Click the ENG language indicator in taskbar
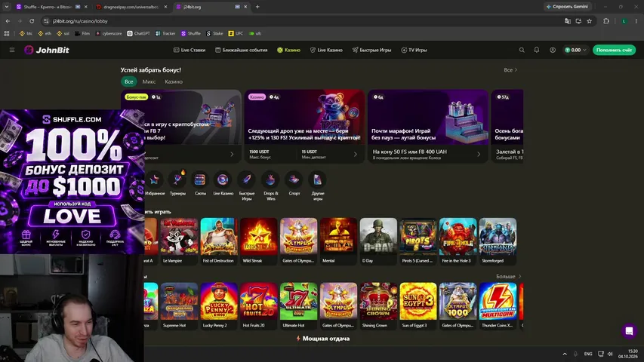This screenshot has height=362, width=644. click(x=588, y=354)
